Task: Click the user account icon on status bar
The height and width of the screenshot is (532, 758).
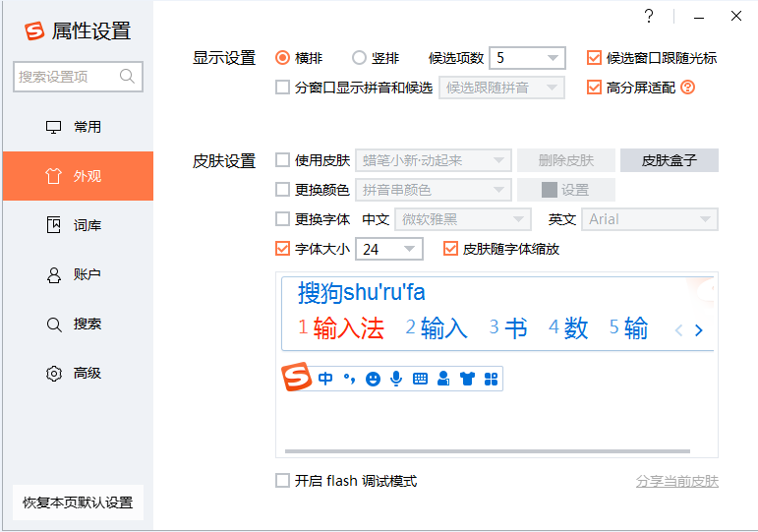Action: coord(443,379)
